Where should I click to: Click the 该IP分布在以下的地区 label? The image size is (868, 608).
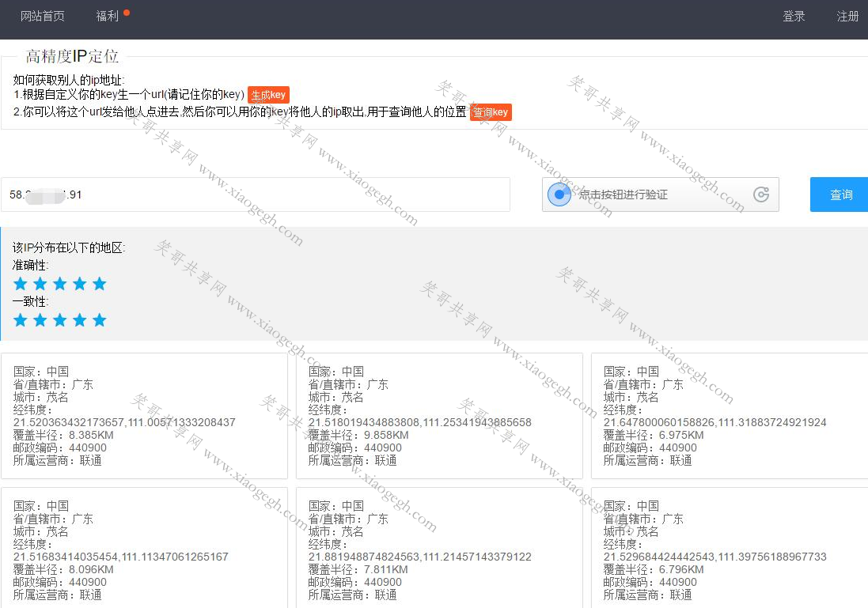[x=69, y=247]
